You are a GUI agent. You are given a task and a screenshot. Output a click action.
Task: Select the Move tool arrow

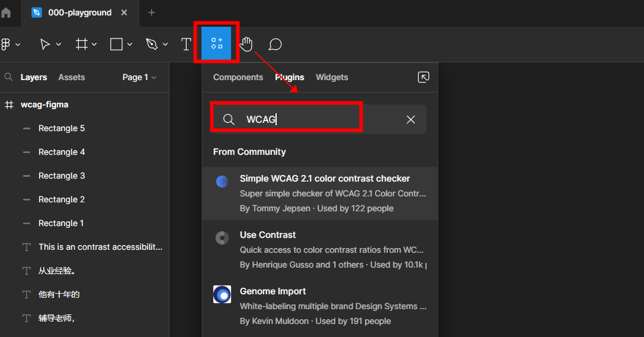click(x=45, y=44)
